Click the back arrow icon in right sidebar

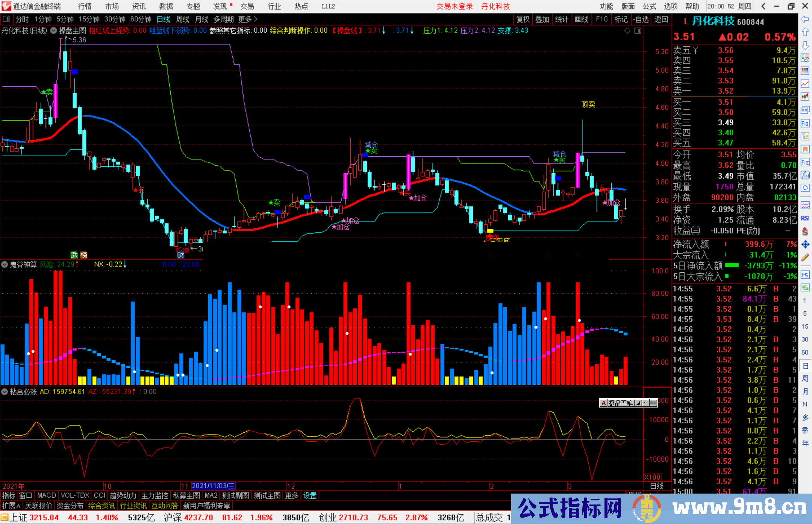point(804,19)
